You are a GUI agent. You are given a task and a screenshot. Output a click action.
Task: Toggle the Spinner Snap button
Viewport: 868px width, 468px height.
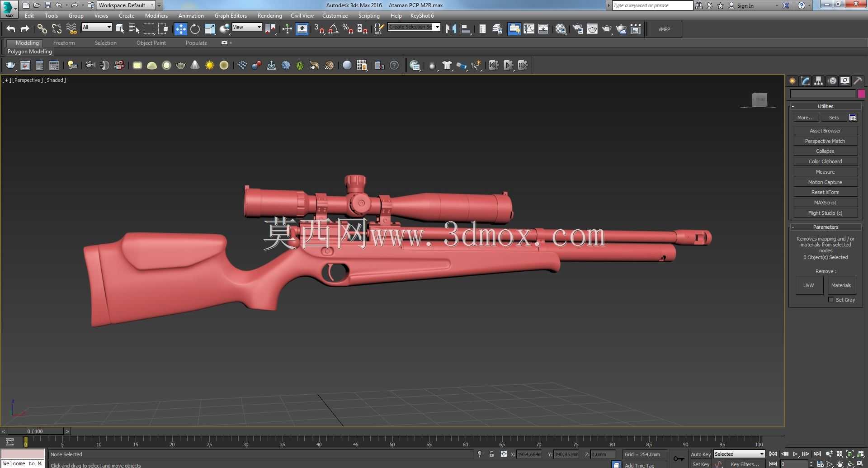(362, 29)
